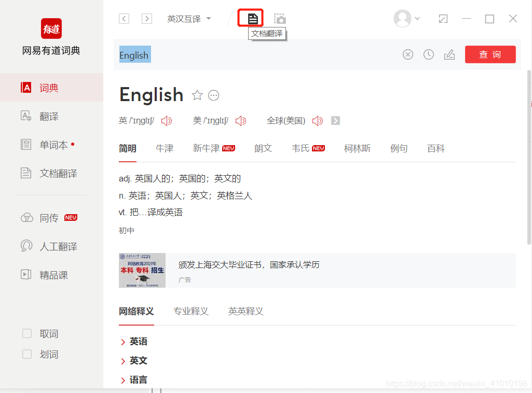This screenshot has width=532, height=393.
Task: View search history via clock icon
Action: 429,54
